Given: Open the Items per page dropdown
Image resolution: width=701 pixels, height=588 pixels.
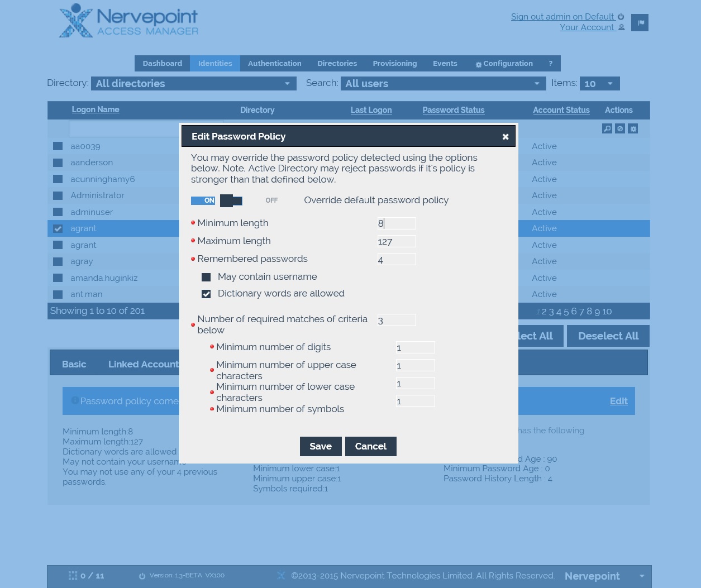Looking at the screenshot, I should point(599,84).
